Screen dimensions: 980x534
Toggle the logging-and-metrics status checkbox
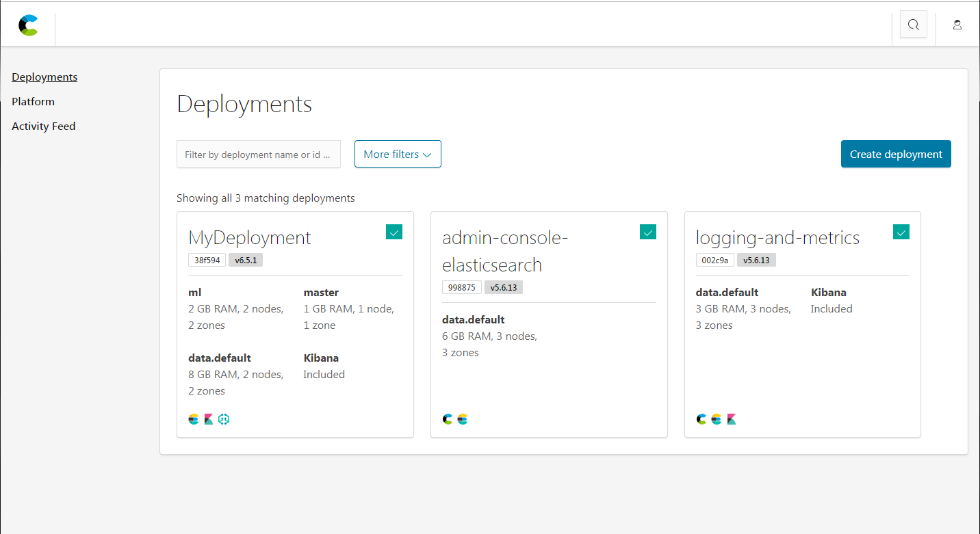click(x=901, y=232)
